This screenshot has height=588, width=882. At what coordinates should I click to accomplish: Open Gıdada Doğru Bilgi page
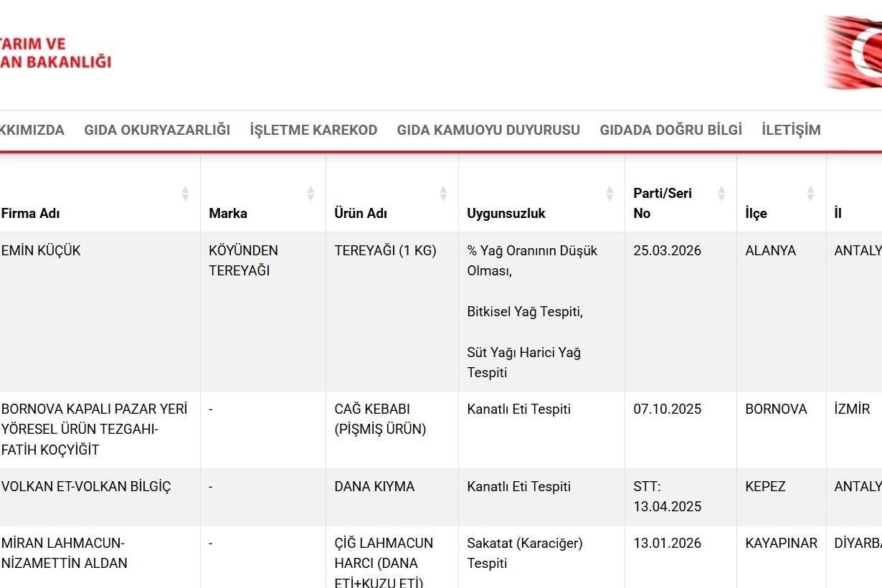670,131
